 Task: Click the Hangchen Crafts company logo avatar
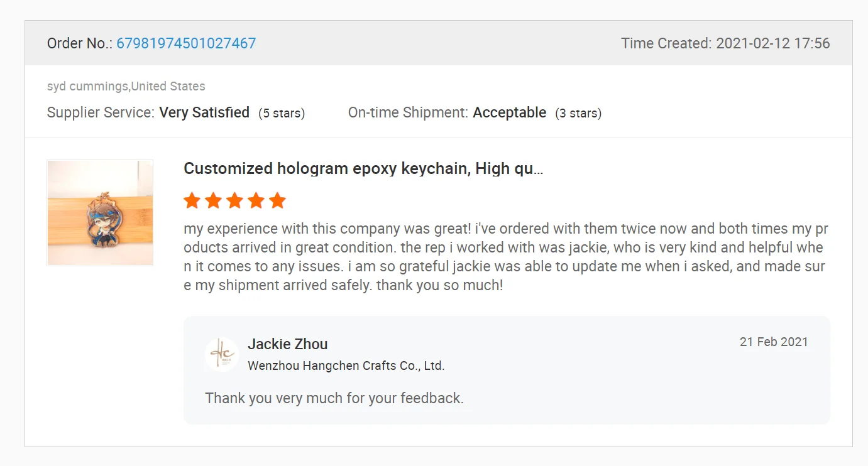point(222,355)
